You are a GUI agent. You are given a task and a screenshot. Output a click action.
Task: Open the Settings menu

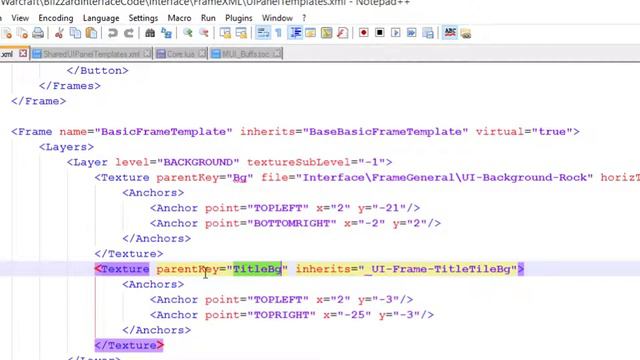click(143, 18)
